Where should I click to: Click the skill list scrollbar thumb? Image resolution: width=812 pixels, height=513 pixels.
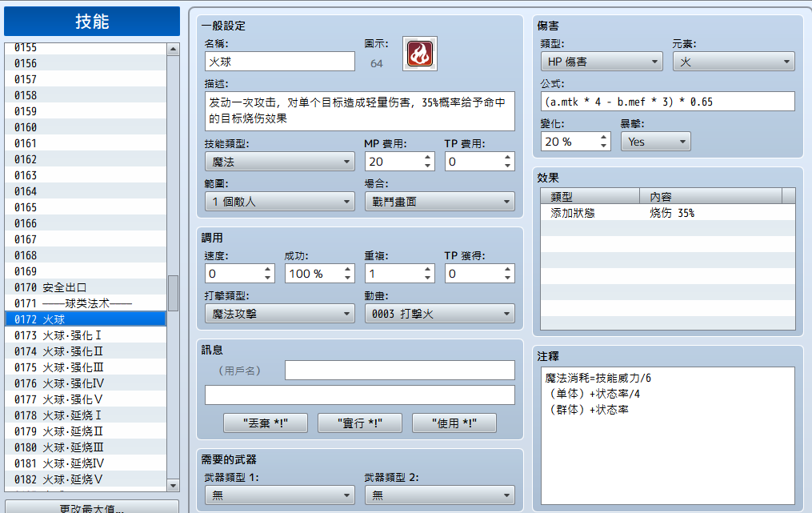[x=174, y=293]
